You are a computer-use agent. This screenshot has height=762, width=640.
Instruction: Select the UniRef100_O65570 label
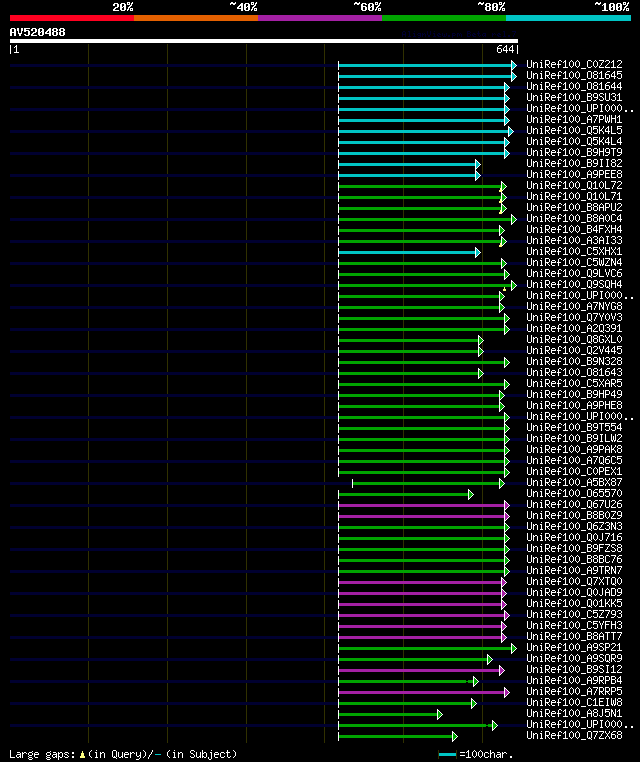tap(574, 493)
